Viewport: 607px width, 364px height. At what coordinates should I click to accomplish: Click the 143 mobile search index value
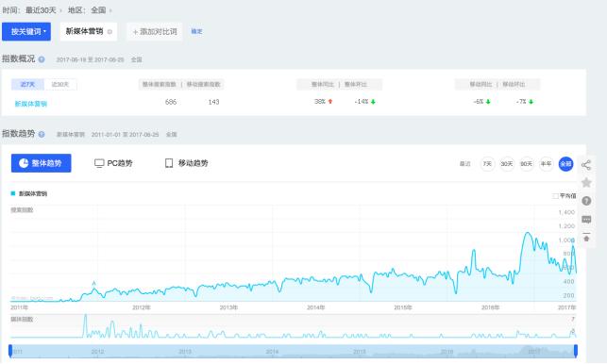pyautogui.click(x=213, y=102)
